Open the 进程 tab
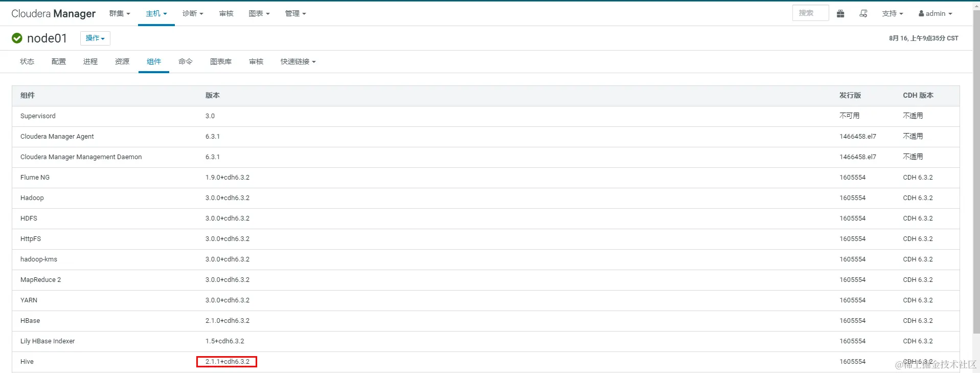 click(x=90, y=61)
